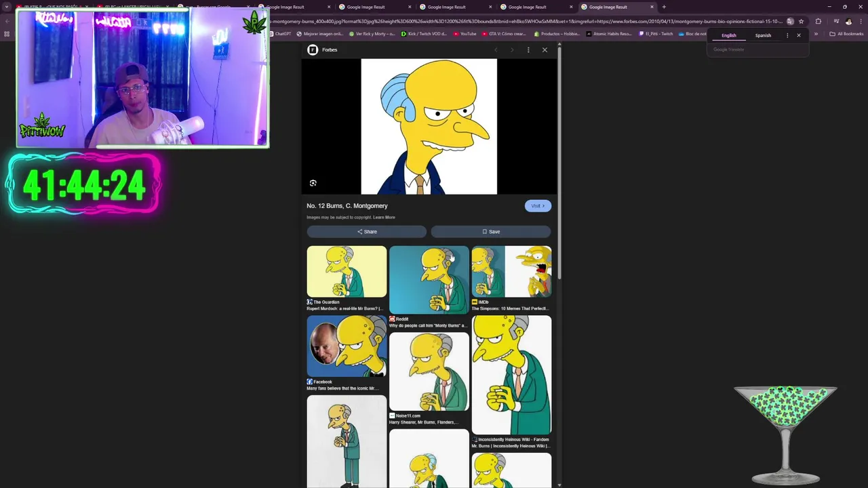This screenshot has width=868, height=488.
Task: Open a new browser tab
Action: [664, 7]
